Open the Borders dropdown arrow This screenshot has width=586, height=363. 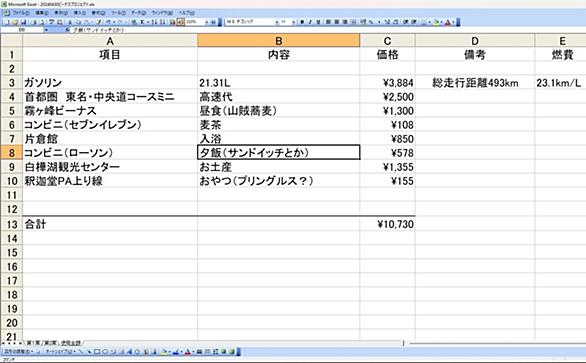click(x=429, y=22)
